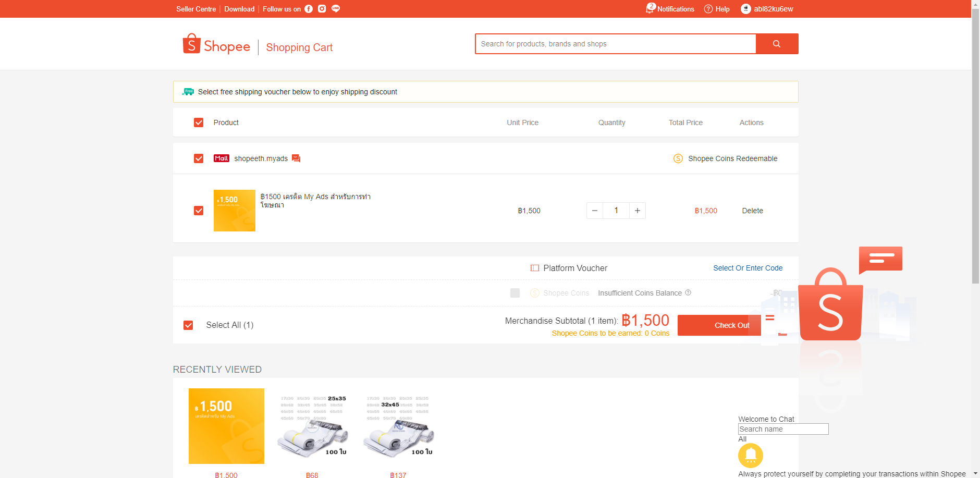The width and height of the screenshot is (980, 478).
Task: Click the All chat filter
Action: coord(742,439)
